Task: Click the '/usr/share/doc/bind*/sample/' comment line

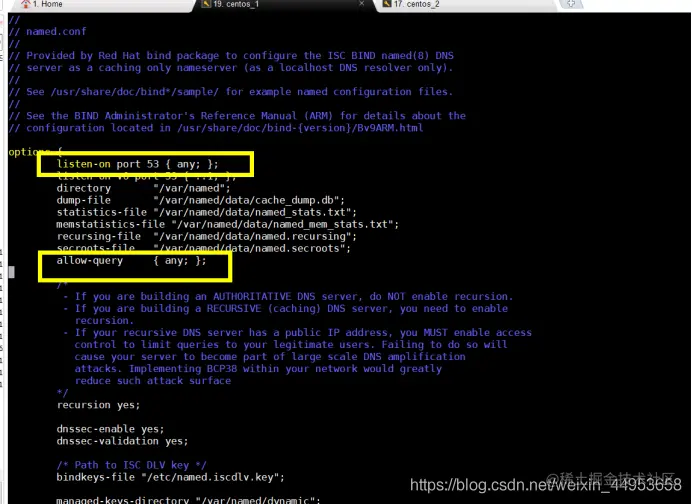Action: click(231, 92)
